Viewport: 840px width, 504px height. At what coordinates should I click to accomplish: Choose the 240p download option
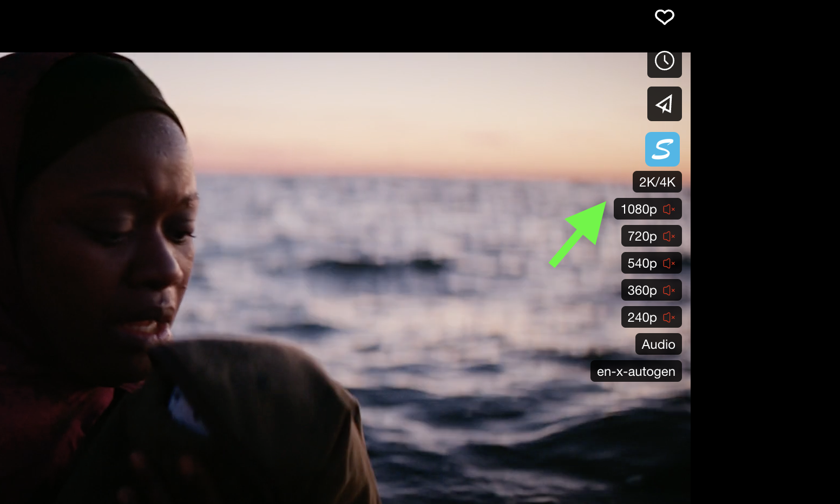point(652,317)
